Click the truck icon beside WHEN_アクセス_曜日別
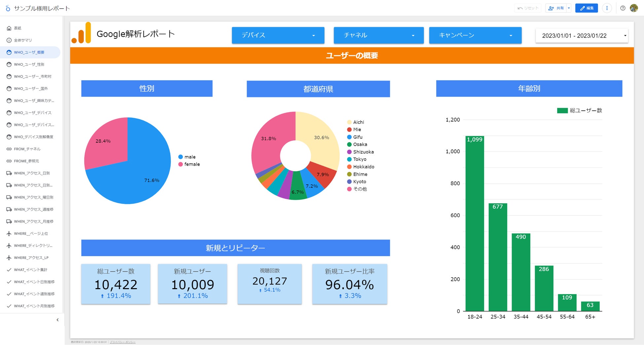Screen dimensions: 644x345 pos(9,197)
